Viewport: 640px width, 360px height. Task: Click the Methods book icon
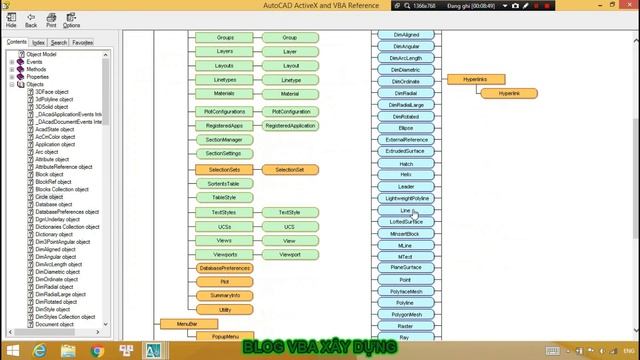20,69
